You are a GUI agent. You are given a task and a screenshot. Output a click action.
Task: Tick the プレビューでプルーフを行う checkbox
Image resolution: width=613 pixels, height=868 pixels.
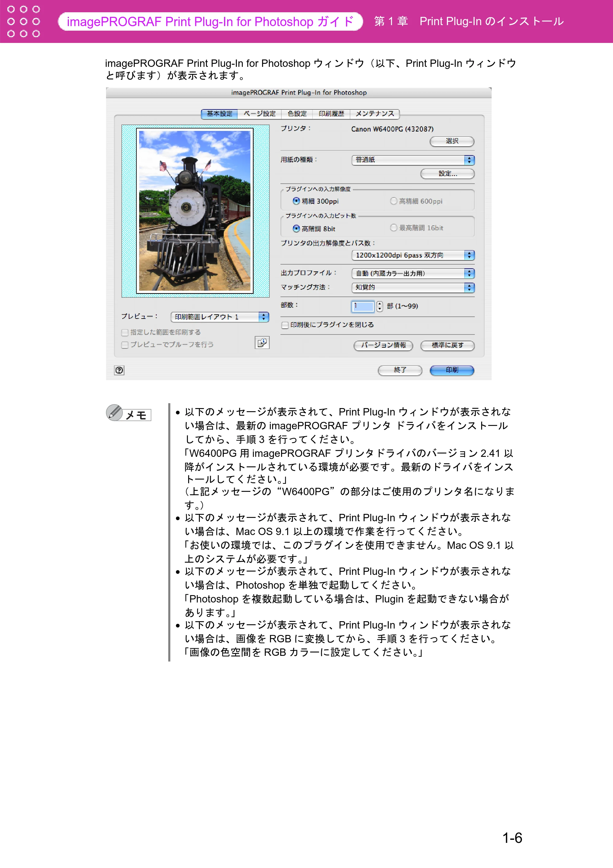(125, 345)
